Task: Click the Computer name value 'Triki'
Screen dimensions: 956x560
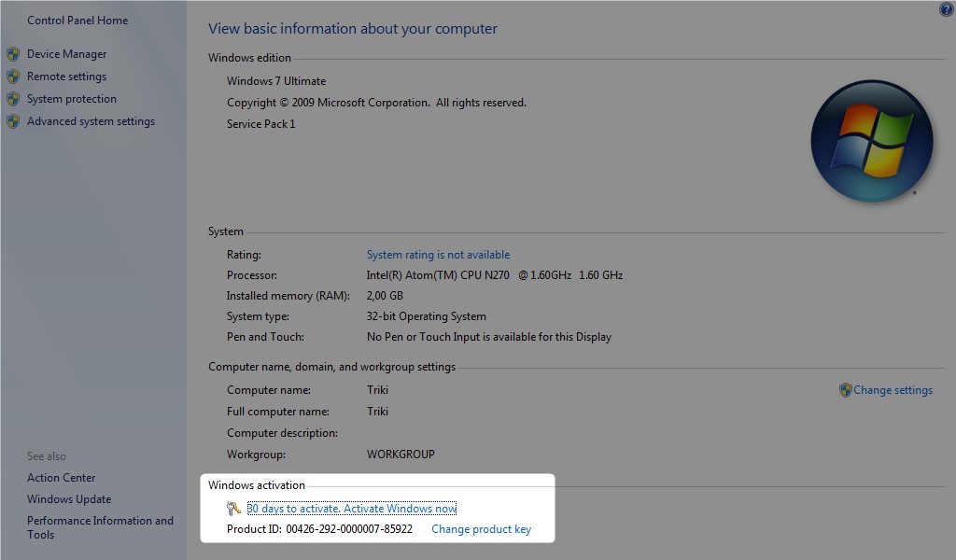Action: (x=377, y=390)
